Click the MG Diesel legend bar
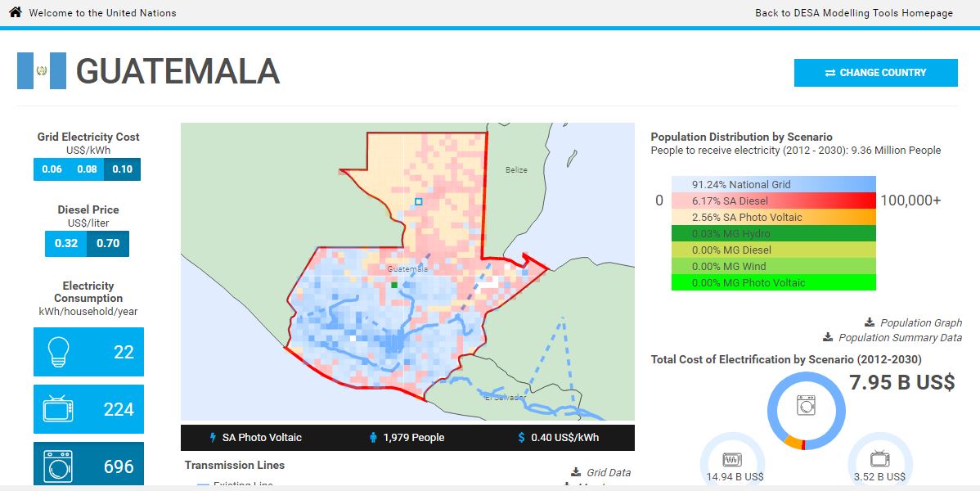980x491 pixels. (774, 250)
